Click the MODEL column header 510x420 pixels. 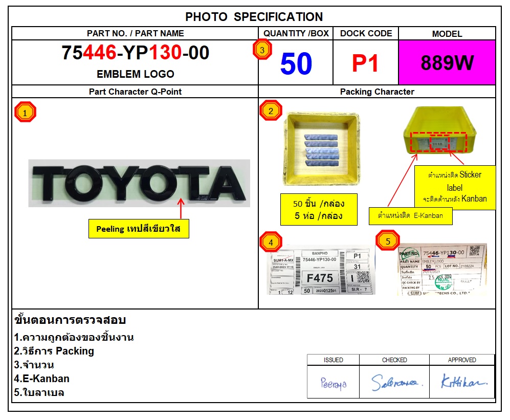pyautogui.click(x=447, y=34)
